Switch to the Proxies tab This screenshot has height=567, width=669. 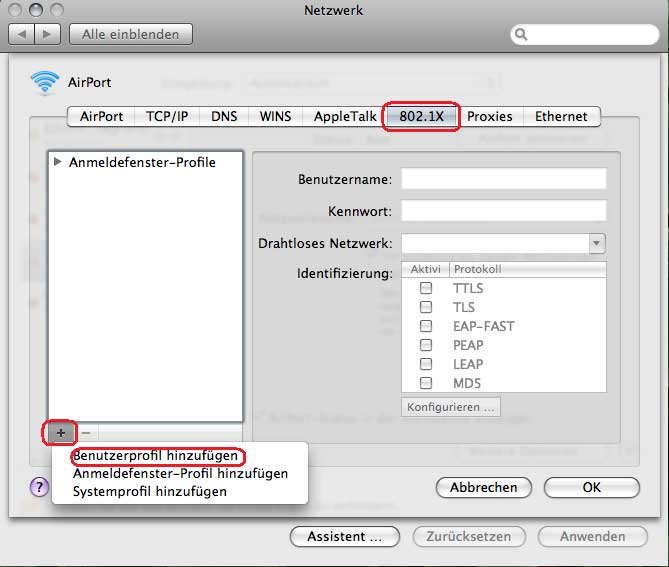pos(490,116)
